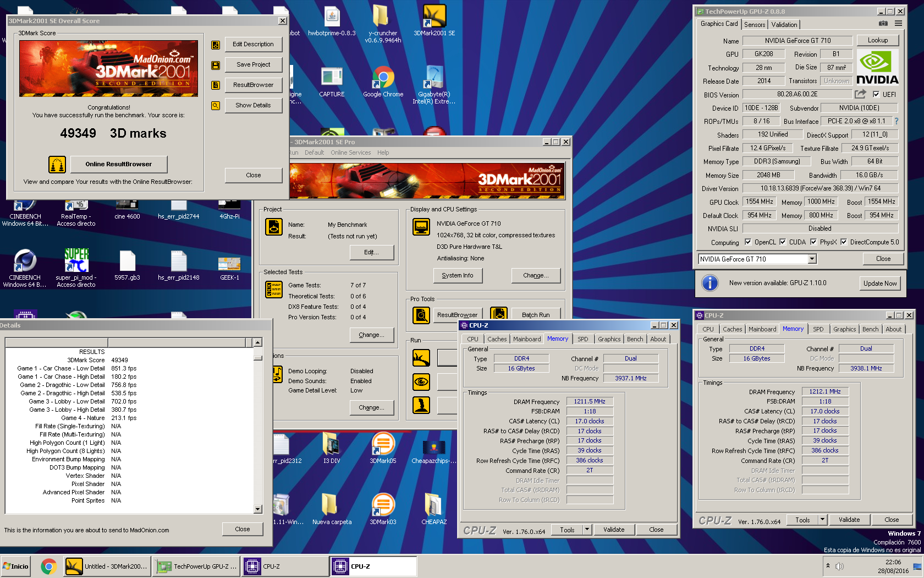Click the Display and CPU Settings monitor icon
This screenshot has height=578, width=924.
[x=421, y=227]
